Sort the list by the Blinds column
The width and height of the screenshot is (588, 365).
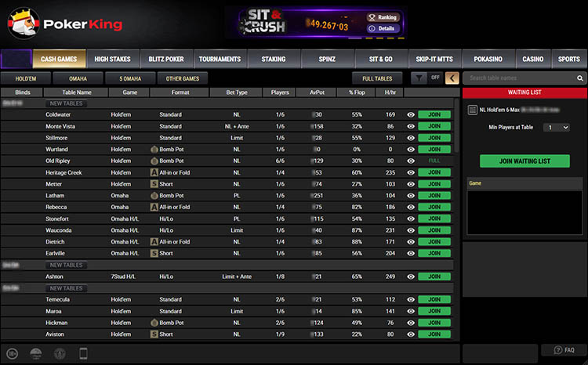23,92
